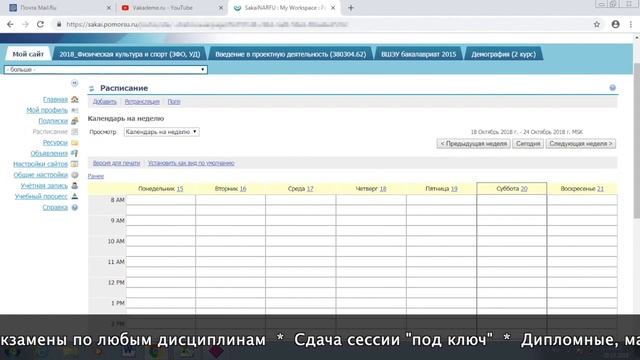Open the Ресурсы sidebar link

pyautogui.click(x=55, y=142)
